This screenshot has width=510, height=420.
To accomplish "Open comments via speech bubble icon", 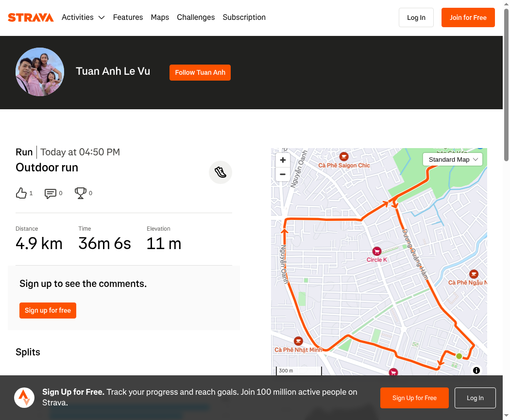I will coord(50,193).
